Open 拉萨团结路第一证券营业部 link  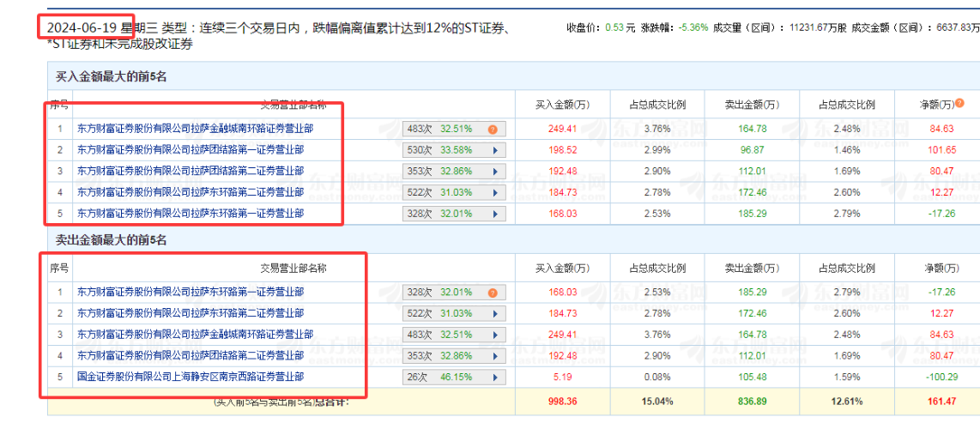click(x=191, y=150)
